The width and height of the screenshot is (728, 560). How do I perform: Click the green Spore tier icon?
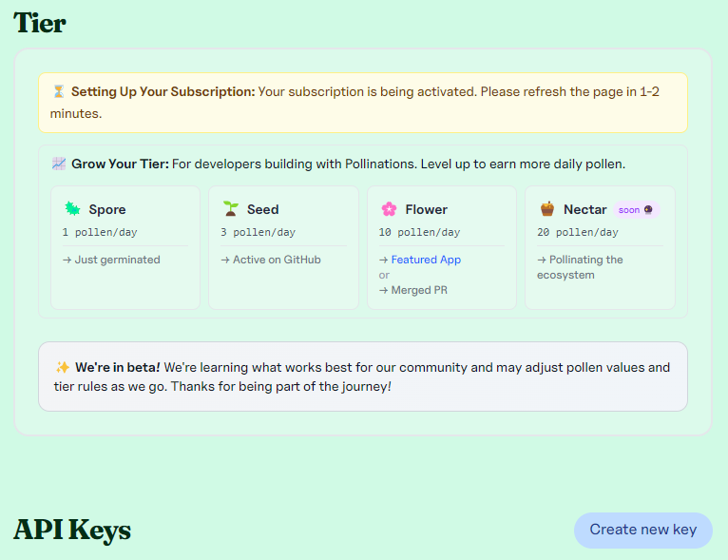point(72,209)
